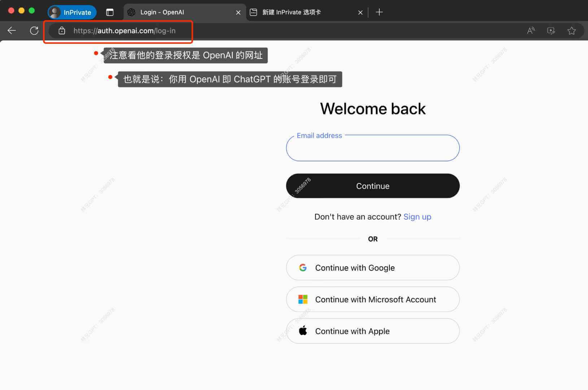
Task: Choose Continue with Microsoft Account
Action: 373,299
